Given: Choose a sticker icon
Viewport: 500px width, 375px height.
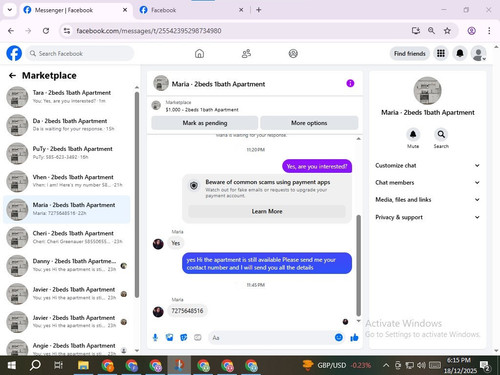Looking at the screenshot, I should tap(184, 338).
